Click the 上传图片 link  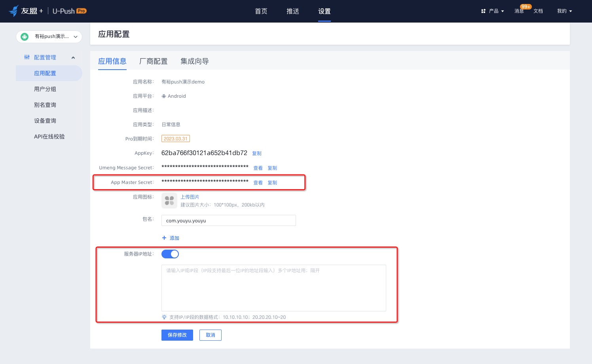tap(190, 197)
